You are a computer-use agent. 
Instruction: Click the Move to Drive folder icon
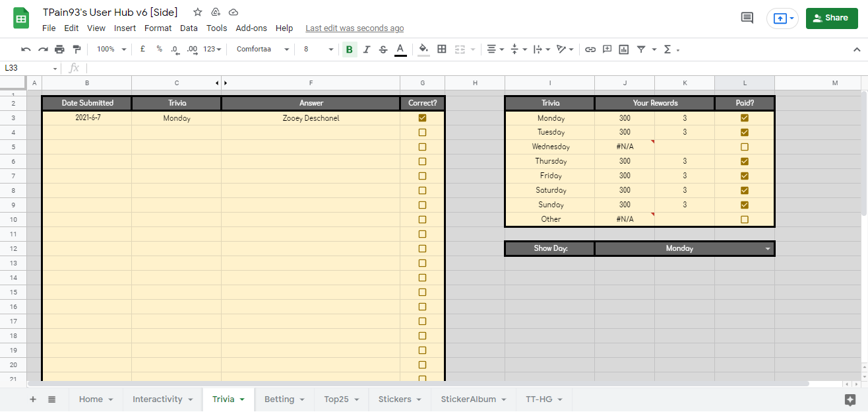click(x=216, y=13)
